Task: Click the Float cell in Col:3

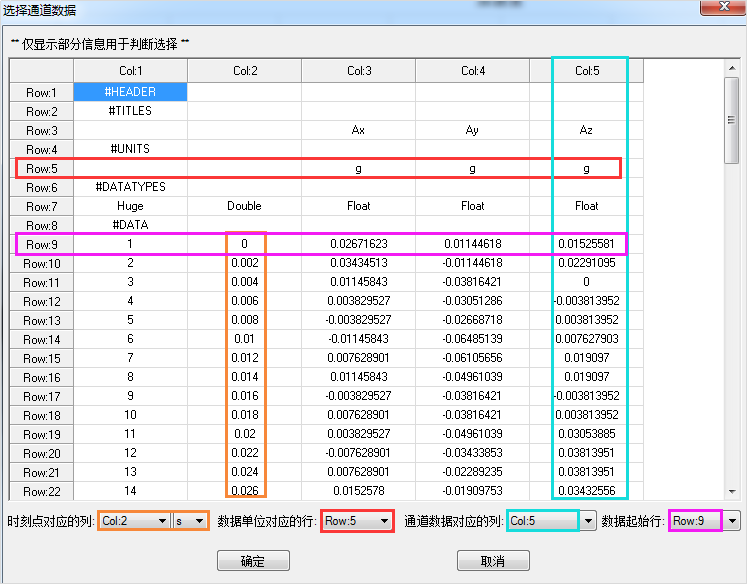Action: click(358, 206)
